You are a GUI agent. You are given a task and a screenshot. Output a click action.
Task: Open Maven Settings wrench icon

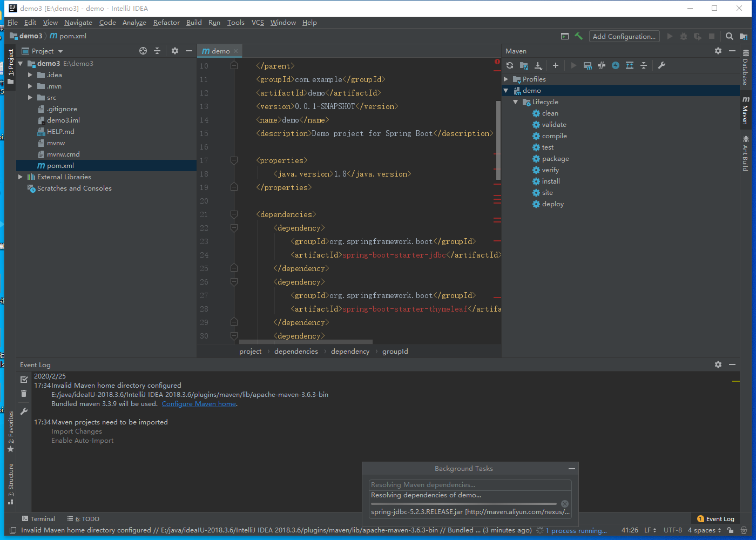[661, 65]
